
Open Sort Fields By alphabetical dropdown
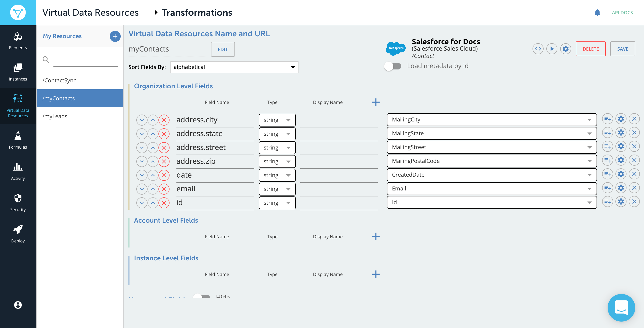point(234,67)
